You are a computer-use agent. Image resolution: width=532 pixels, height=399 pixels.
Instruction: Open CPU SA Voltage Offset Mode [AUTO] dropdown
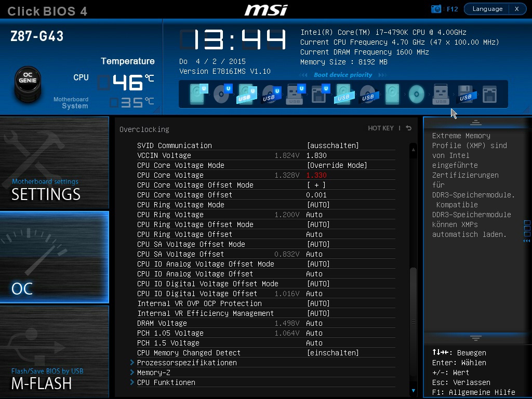click(318, 244)
